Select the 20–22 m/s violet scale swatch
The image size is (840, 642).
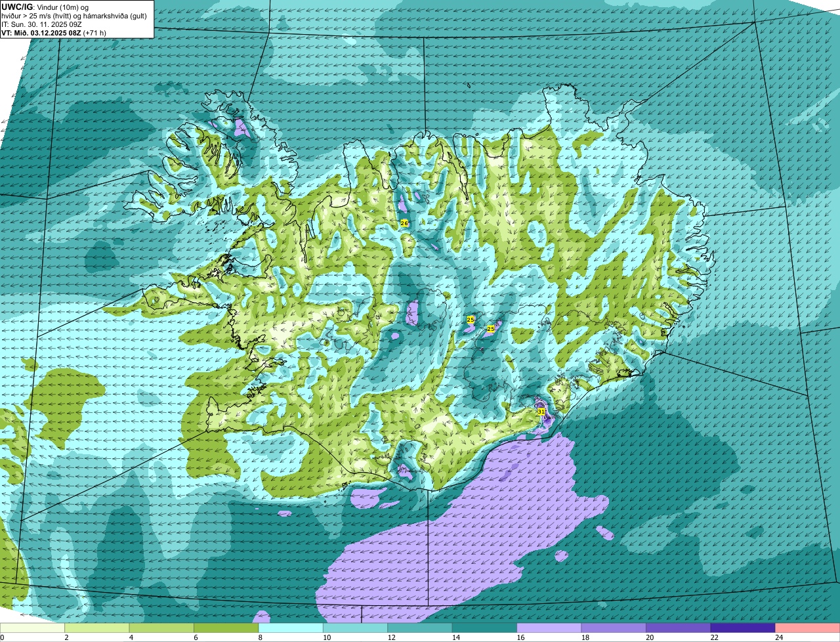click(x=679, y=628)
